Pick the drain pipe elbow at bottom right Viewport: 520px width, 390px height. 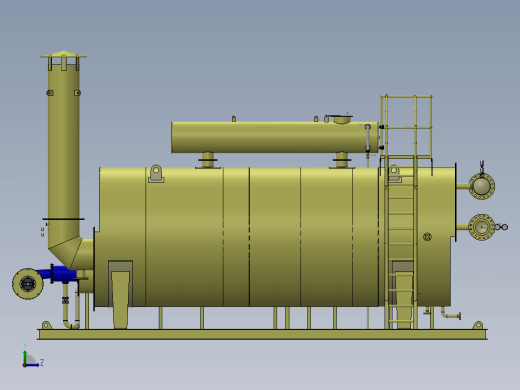pyautogui.click(x=450, y=314)
